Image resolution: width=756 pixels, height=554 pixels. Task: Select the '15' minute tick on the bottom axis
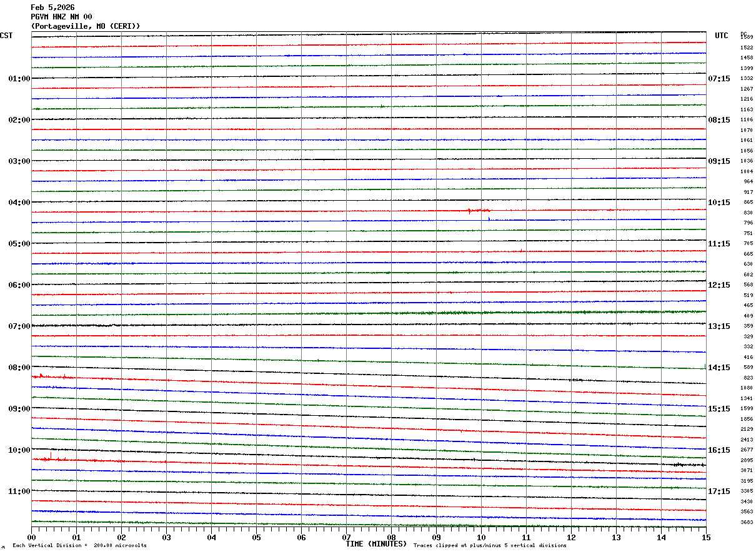(706, 537)
